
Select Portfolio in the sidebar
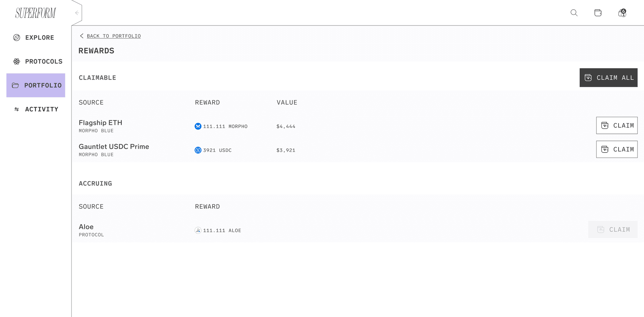(36, 85)
